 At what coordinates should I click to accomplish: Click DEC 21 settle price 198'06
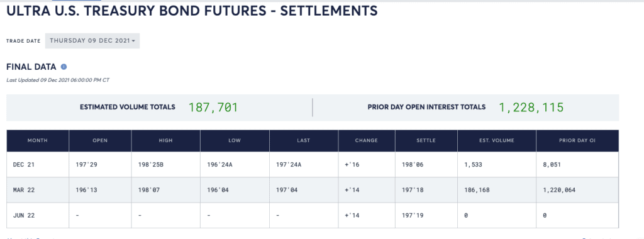pyautogui.click(x=412, y=164)
